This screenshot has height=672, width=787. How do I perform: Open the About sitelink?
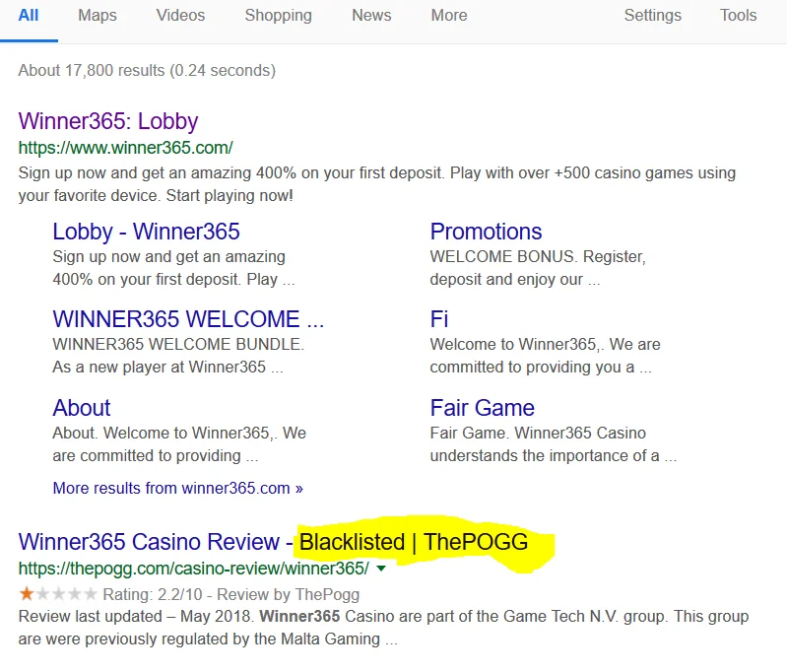[82, 408]
